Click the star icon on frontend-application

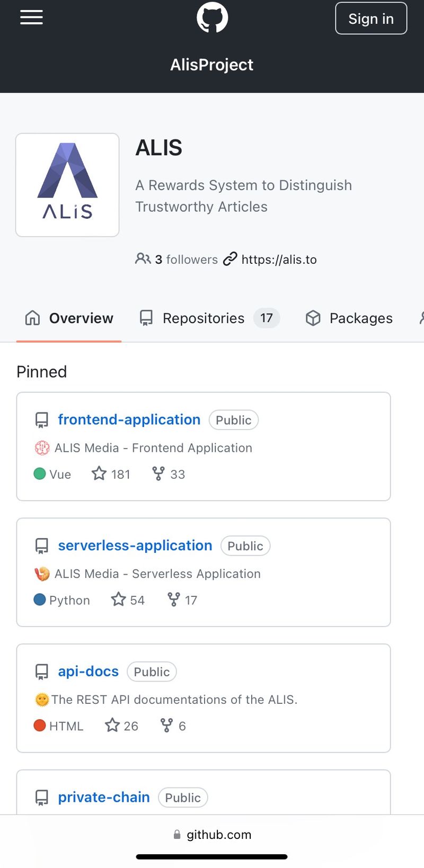pos(99,473)
